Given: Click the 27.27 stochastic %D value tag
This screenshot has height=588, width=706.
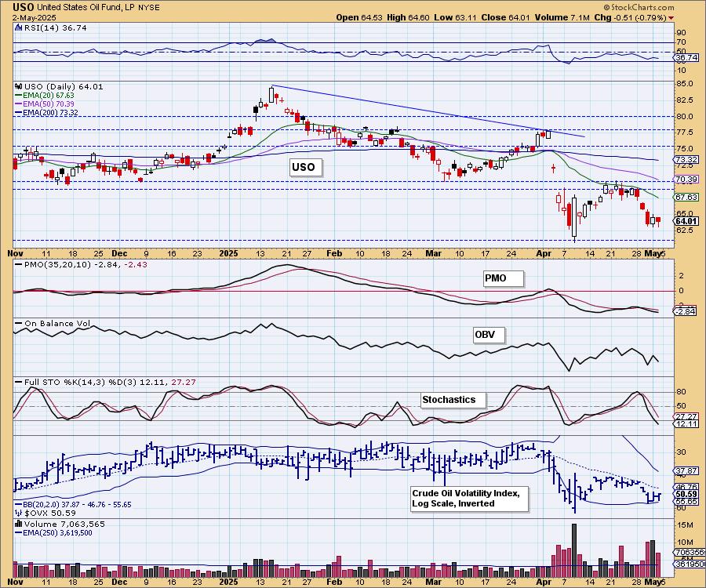Looking at the screenshot, I should pos(686,416).
